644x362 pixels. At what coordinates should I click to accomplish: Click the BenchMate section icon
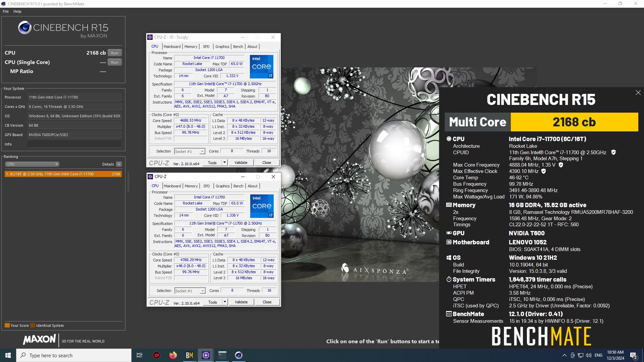[449, 314]
